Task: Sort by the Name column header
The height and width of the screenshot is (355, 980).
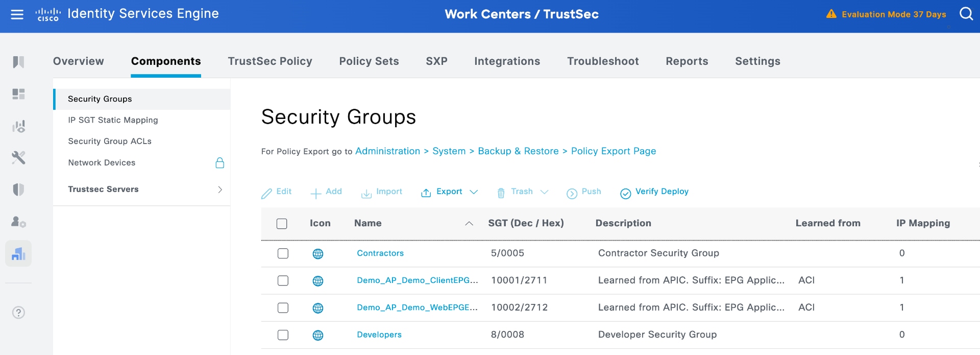Action: point(368,223)
